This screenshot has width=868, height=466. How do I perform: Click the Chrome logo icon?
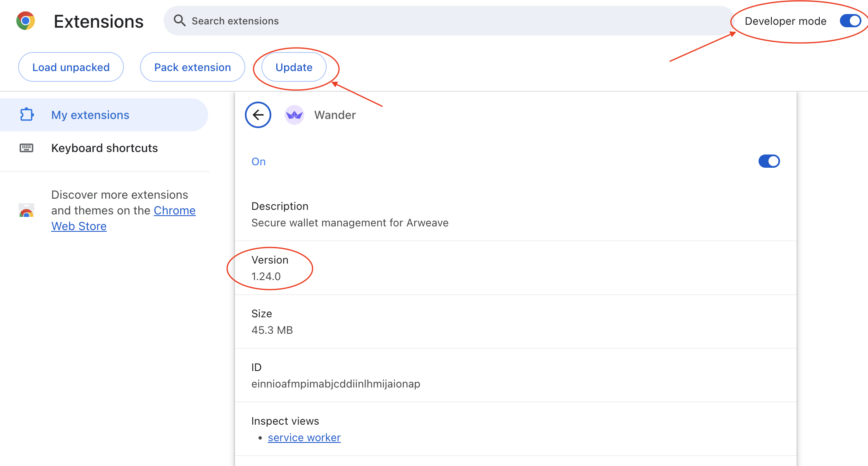pos(26,21)
